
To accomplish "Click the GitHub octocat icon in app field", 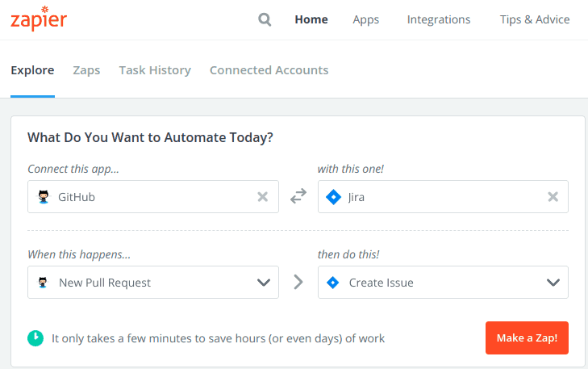I will click(x=44, y=197).
